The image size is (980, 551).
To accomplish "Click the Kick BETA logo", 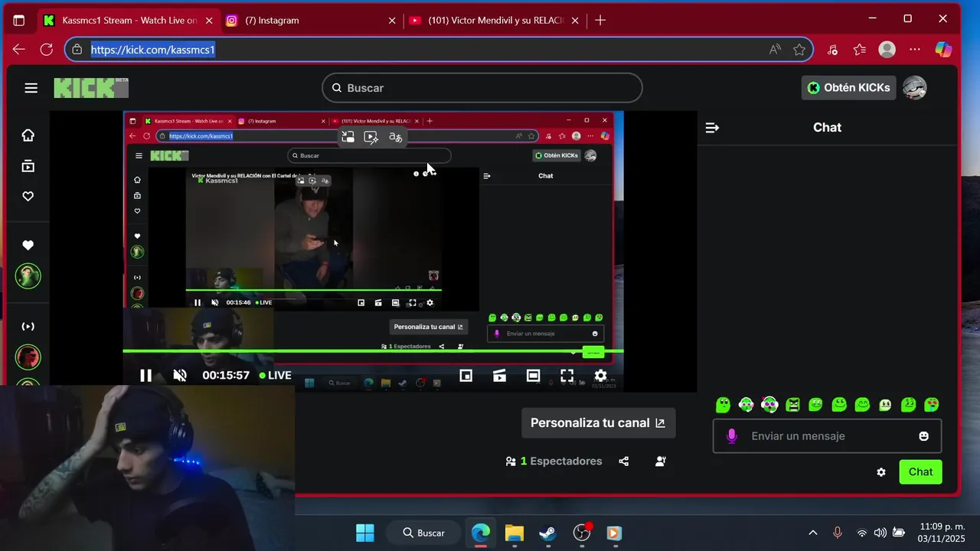I will point(91,88).
